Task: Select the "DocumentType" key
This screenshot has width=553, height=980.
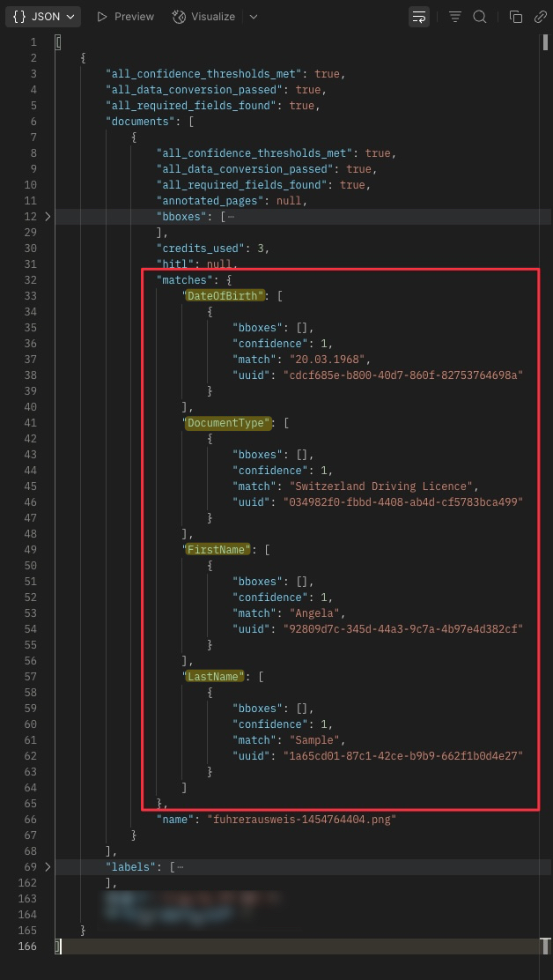Action: coord(228,423)
